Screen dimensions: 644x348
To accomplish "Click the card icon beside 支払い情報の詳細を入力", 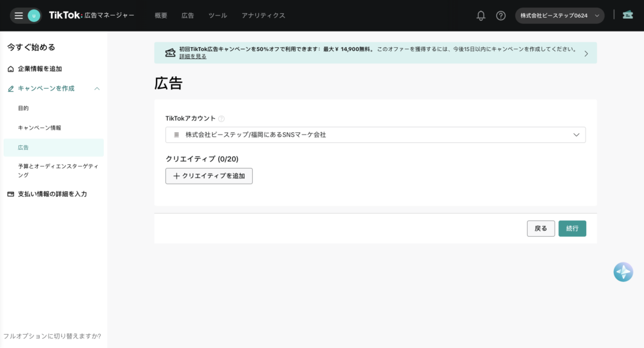I will 11,194.
